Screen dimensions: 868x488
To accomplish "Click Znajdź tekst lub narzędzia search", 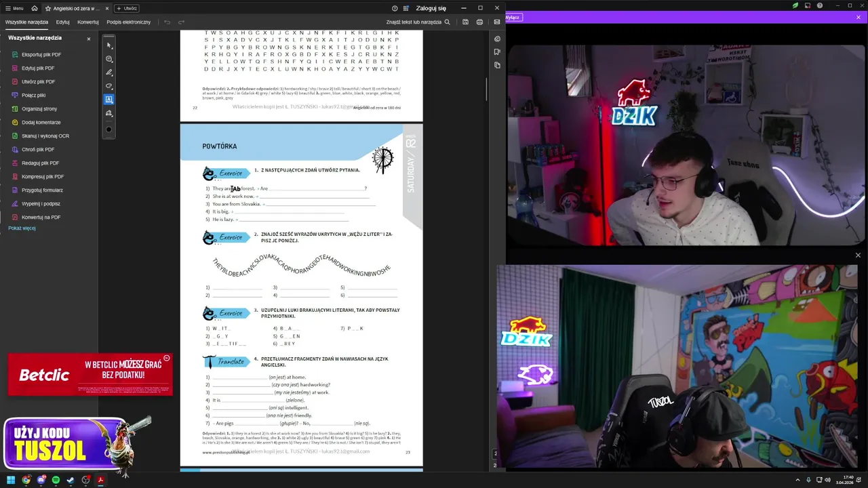I will coord(418,22).
